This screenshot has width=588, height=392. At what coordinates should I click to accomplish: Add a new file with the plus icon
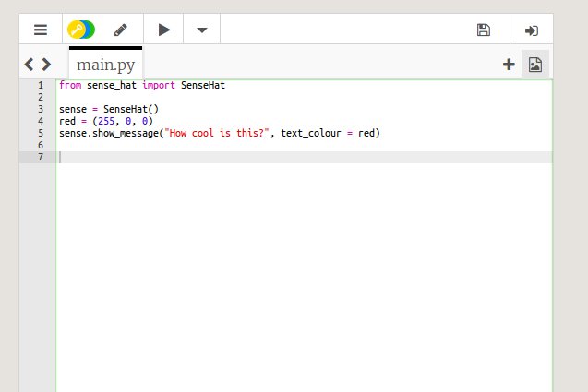[508, 64]
